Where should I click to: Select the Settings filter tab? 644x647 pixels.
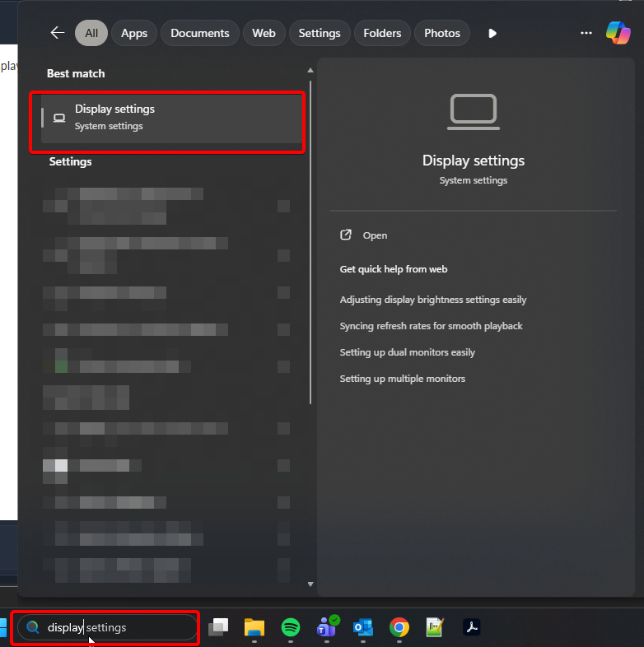(x=320, y=33)
